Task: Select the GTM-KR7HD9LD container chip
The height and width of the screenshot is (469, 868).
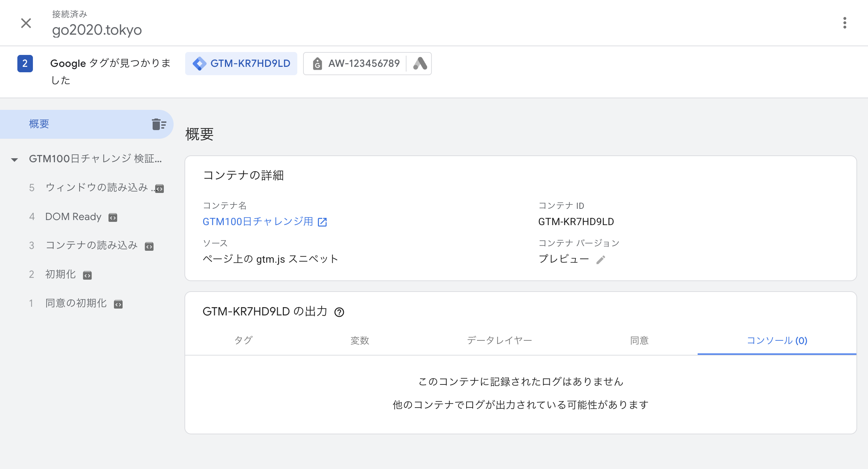Action: [x=241, y=64]
